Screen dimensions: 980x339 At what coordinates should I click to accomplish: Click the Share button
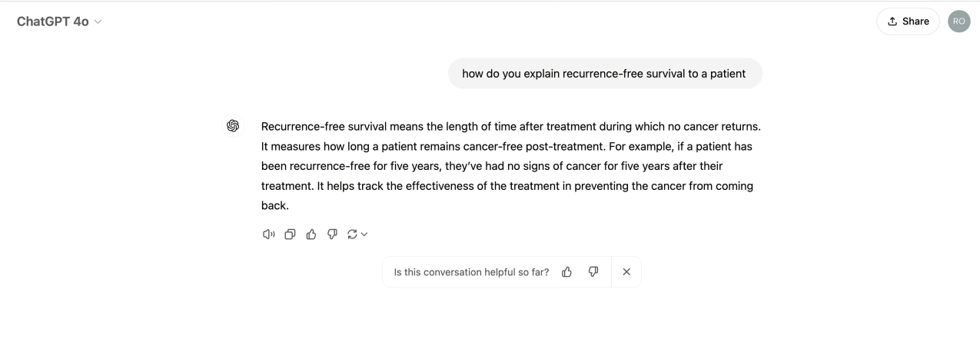[908, 22]
